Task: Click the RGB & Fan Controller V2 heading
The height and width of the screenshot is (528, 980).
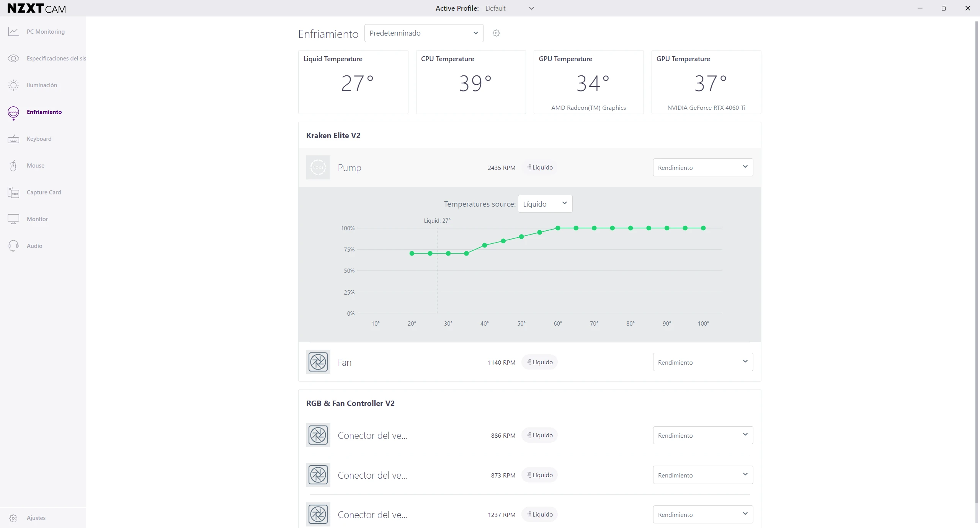Action: click(350, 403)
